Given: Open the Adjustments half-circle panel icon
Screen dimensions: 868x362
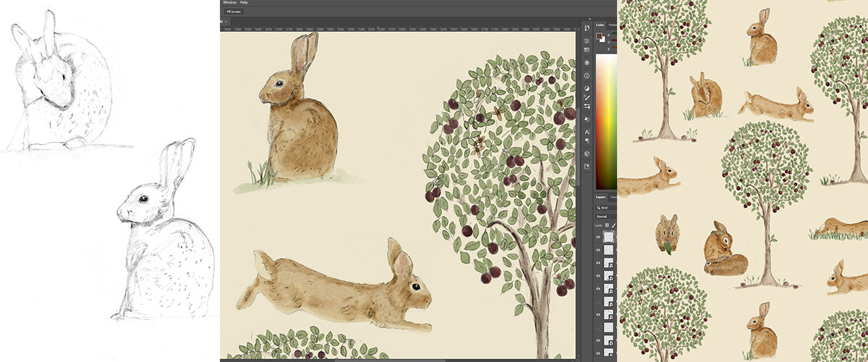Looking at the screenshot, I should (x=587, y=88).
